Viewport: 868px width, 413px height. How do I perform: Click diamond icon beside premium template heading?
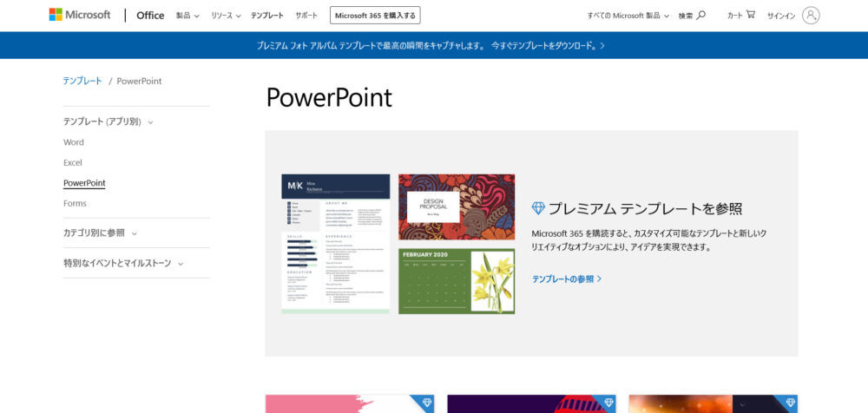pyautogui.click(x=538, y=208)
